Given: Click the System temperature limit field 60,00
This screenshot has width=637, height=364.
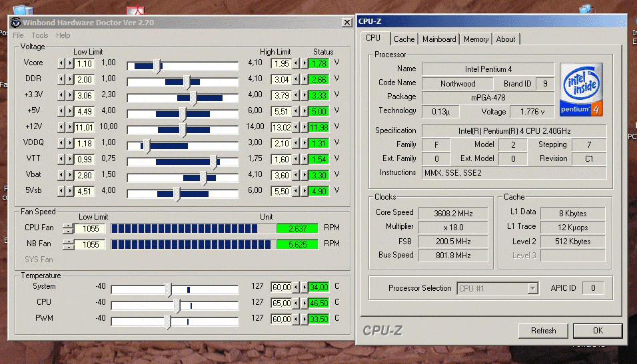Looking at the screenshot, I should pos(282,287).
